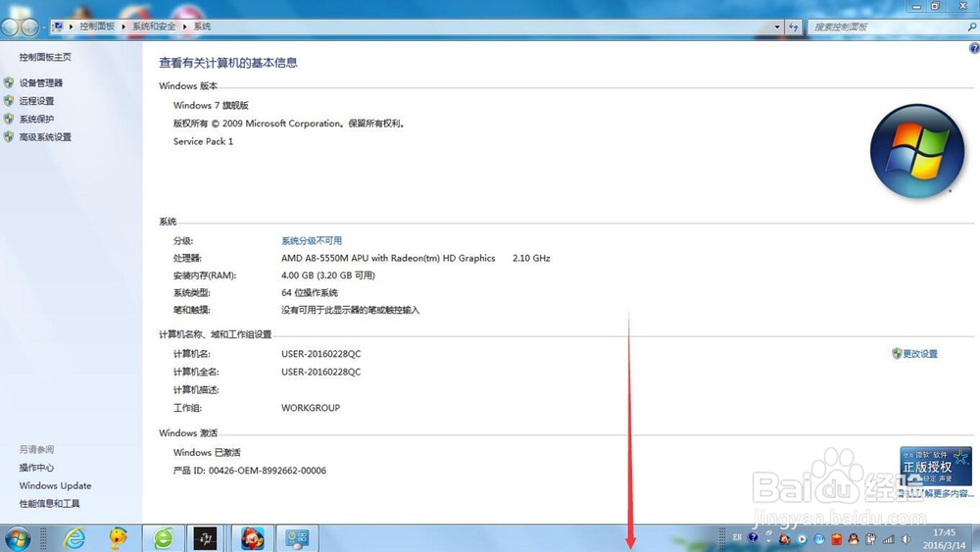
Task: Open 高级系统设置 in the sidebar
Action: coord(45,137)
